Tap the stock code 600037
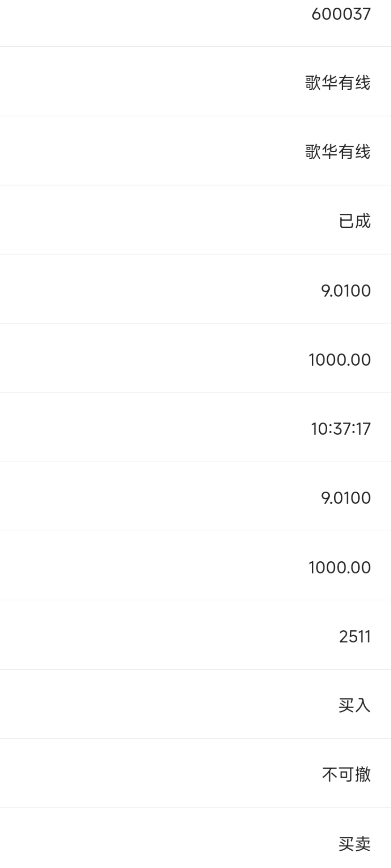The image size is (391, 868). 341,14
